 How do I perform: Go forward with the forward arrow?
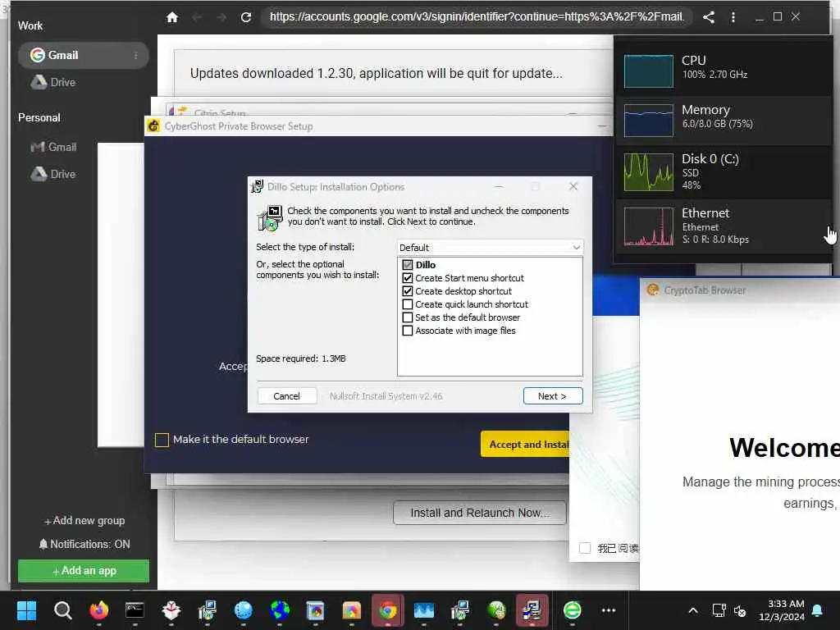click(221, 17)
